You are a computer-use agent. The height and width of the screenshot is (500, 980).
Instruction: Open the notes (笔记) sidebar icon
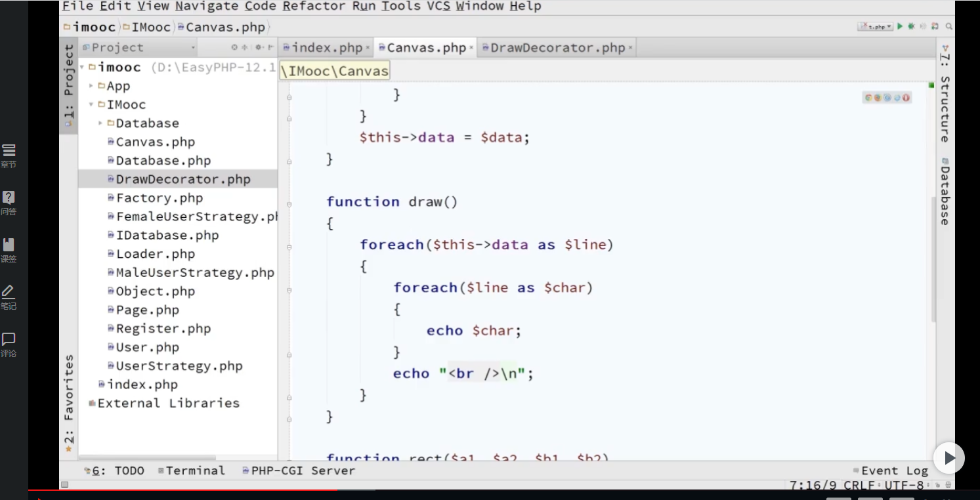click(x=9, y=297)
